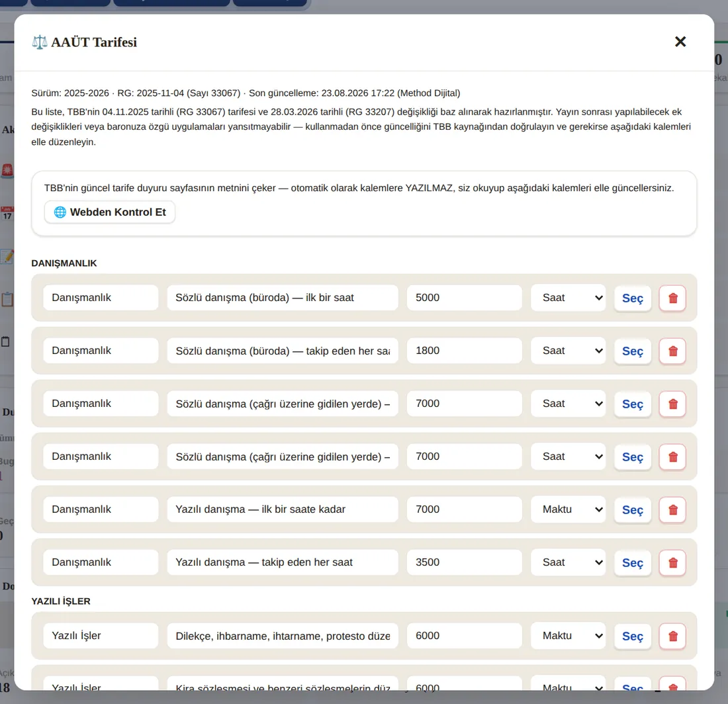Edit the 'Sözlü danışma (büroda) — ilk bir saat' description field
The height and width of the screenshot is (704, 728).
pyautogui.click(x=283, y=298)
